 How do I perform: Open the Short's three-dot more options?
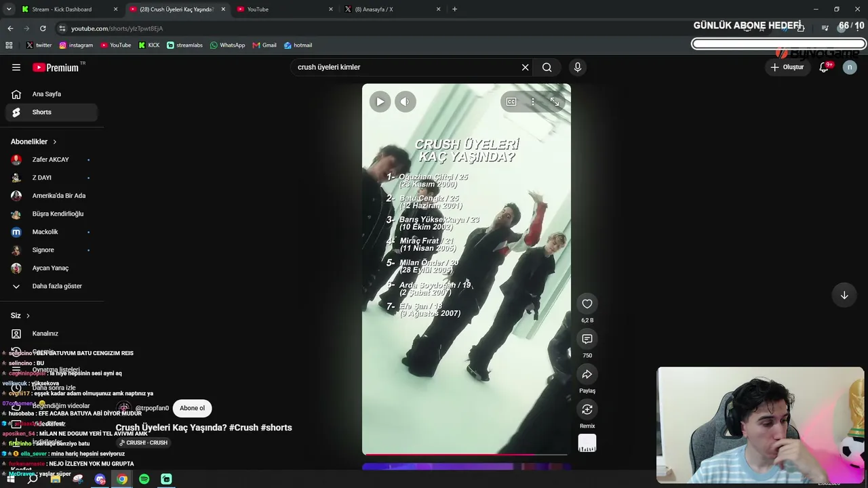pos(533,102)
